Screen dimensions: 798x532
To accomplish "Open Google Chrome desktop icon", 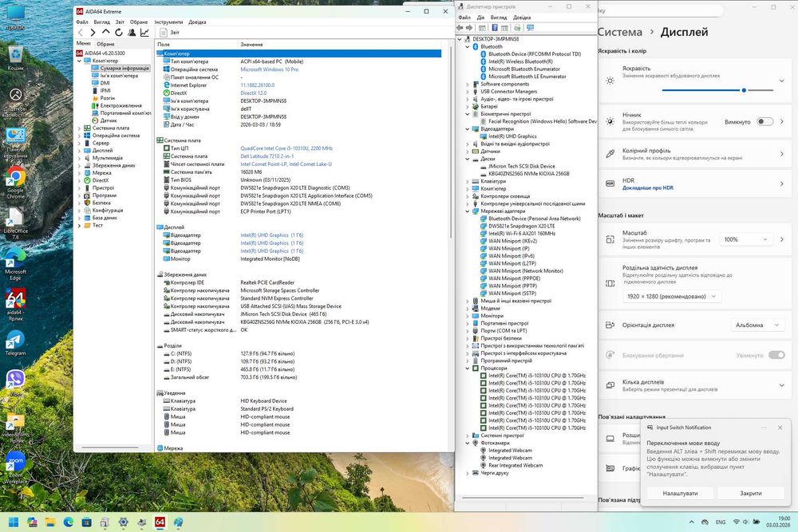I will 15,183.
